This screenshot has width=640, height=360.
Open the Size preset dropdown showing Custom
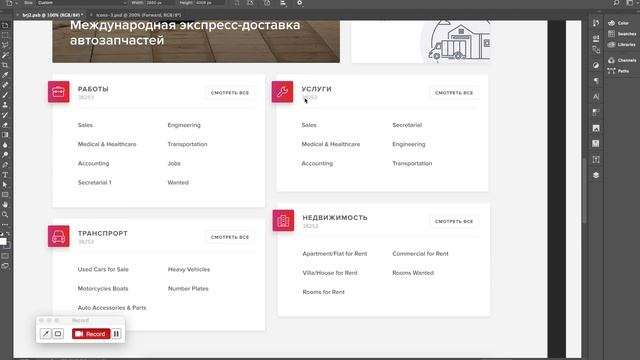coord(82,3)
